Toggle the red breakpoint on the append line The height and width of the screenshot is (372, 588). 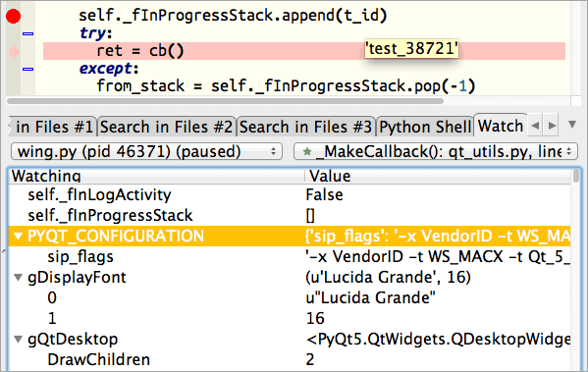[x=13, y=16]
